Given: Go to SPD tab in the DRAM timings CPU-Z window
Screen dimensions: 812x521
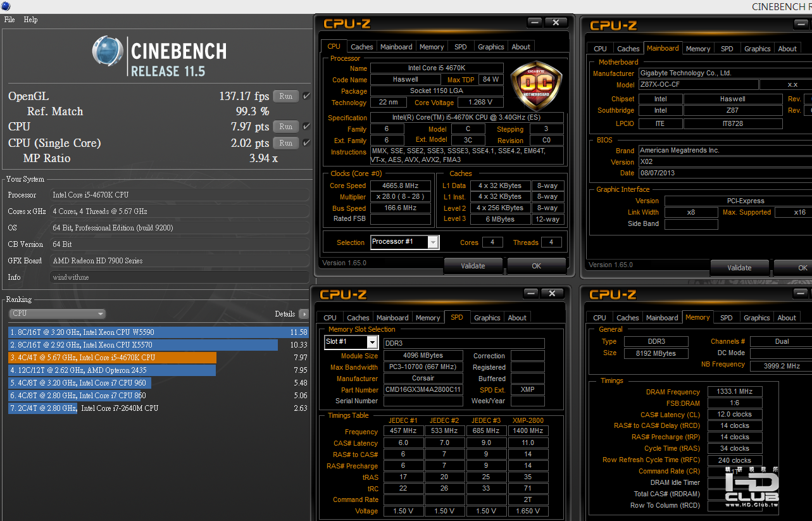Looking at the screenshot, I should pos(727,318).
